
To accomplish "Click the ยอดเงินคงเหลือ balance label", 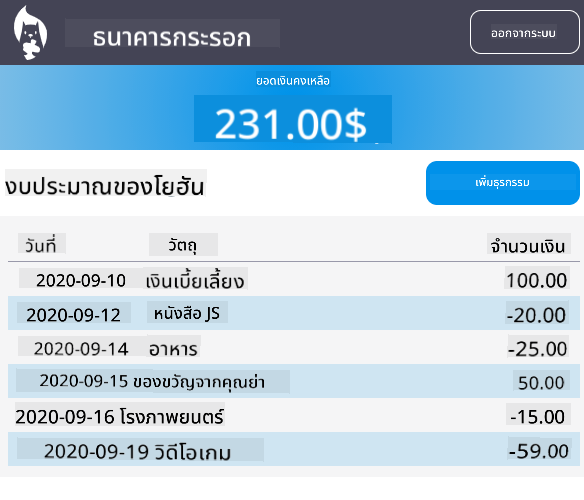I will [293, 80].
